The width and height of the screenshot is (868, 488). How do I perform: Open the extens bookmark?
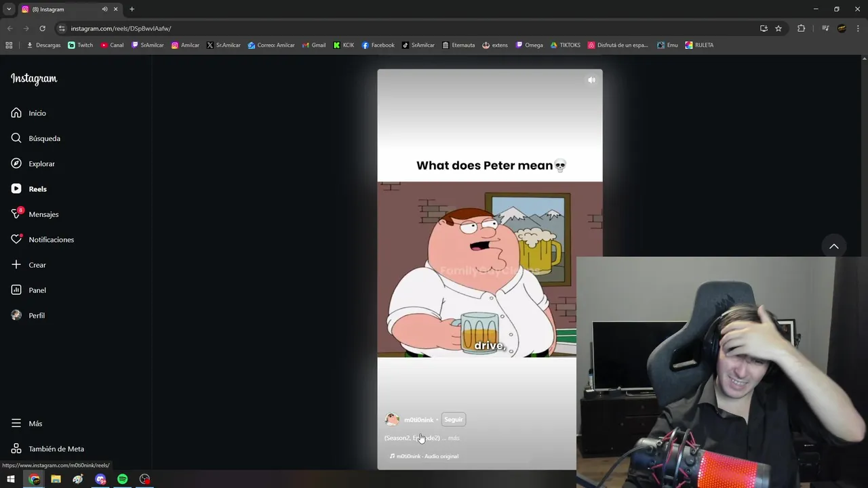(x=495, y=45)
